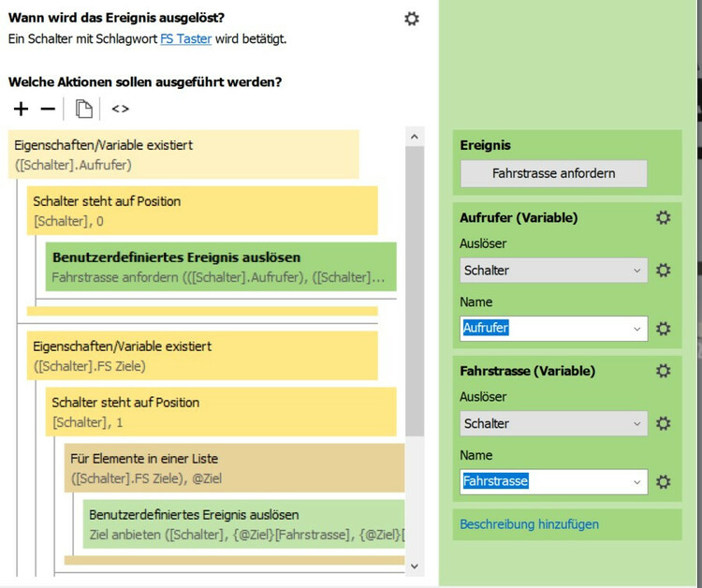The height and width of the screenshot is (588, 702).
Task: Click gear icon next to Aufrufer (Variable) heading
Action: tap(663, 217)
